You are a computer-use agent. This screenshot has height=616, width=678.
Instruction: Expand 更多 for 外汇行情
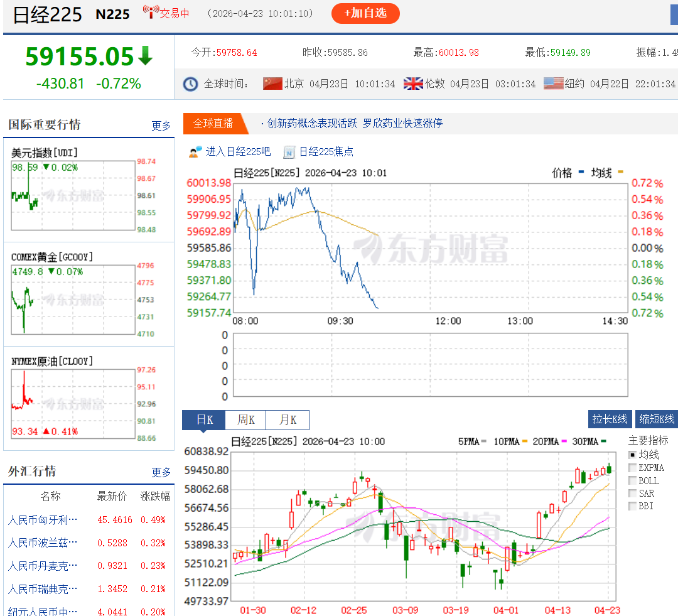tap(161, 472)
